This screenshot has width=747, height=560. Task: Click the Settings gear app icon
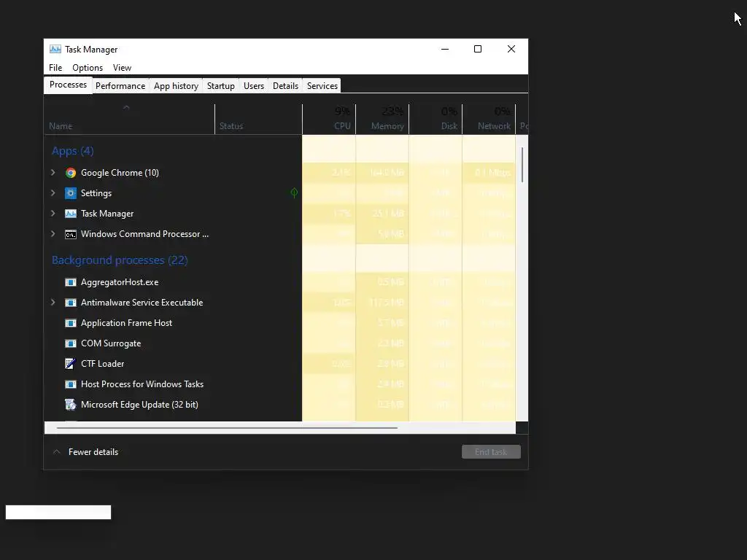(71, 193)
